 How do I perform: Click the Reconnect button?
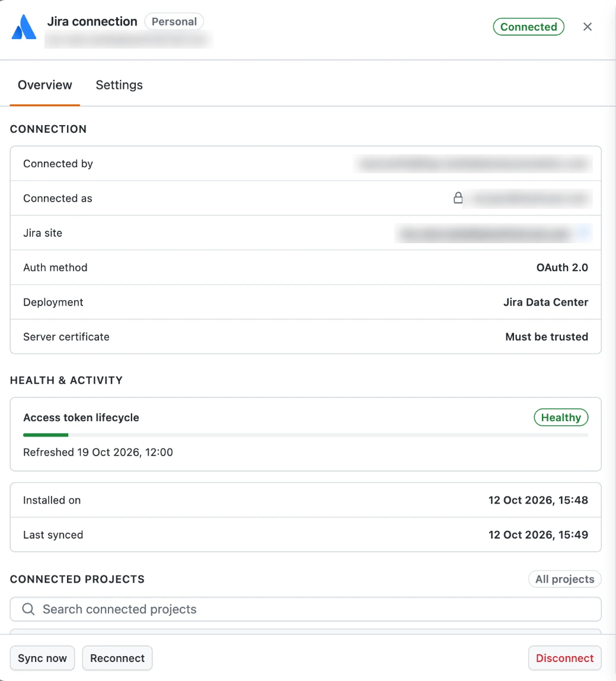coord(117,658)
